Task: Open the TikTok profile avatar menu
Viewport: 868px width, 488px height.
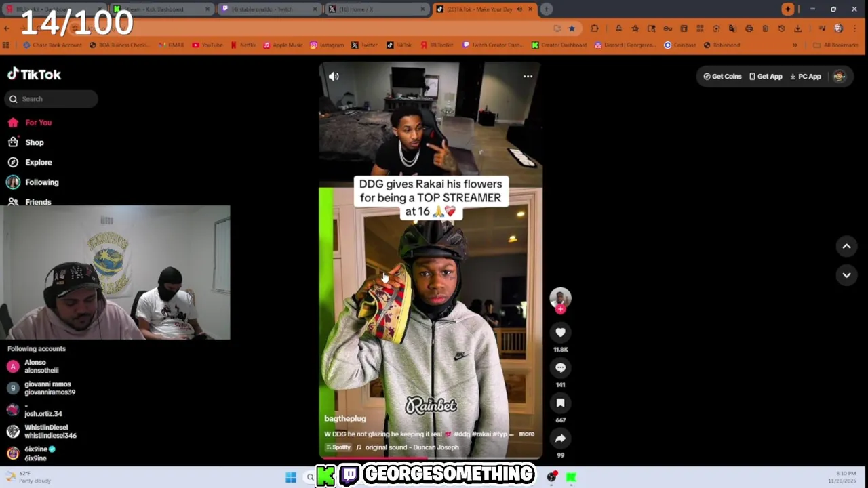Action: point(840,77)
